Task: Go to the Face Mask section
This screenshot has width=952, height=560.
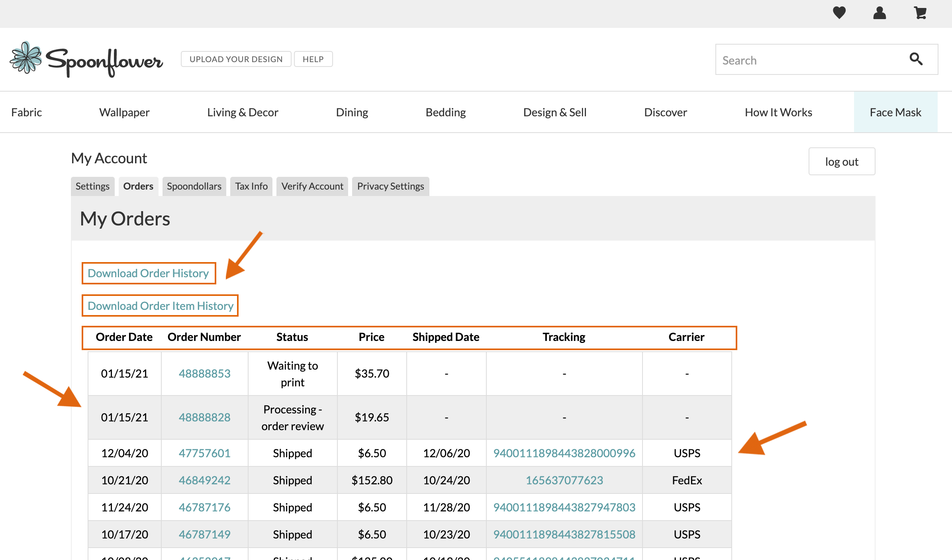Action: [x=895, y=112]
